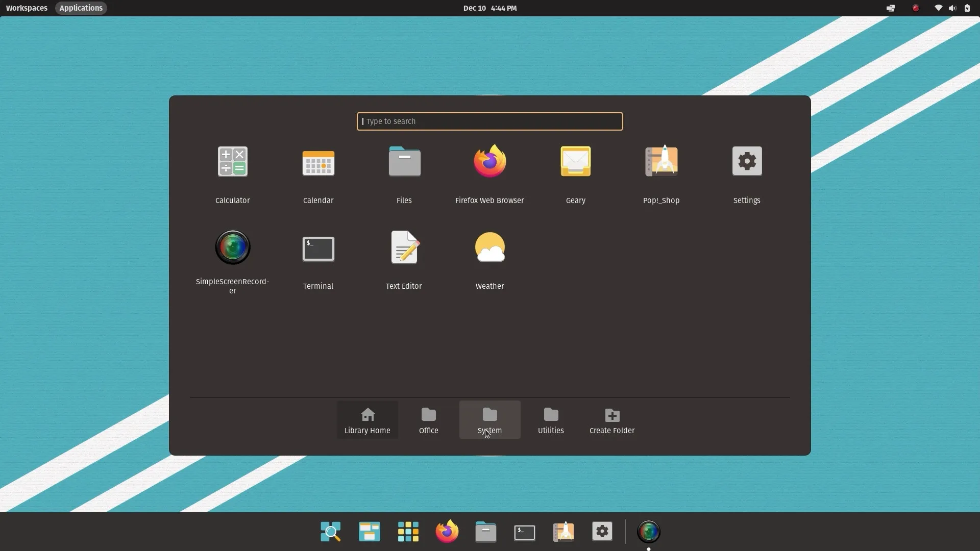Switch to the Utilities category

pyautogui.click(x=550, y=420)
